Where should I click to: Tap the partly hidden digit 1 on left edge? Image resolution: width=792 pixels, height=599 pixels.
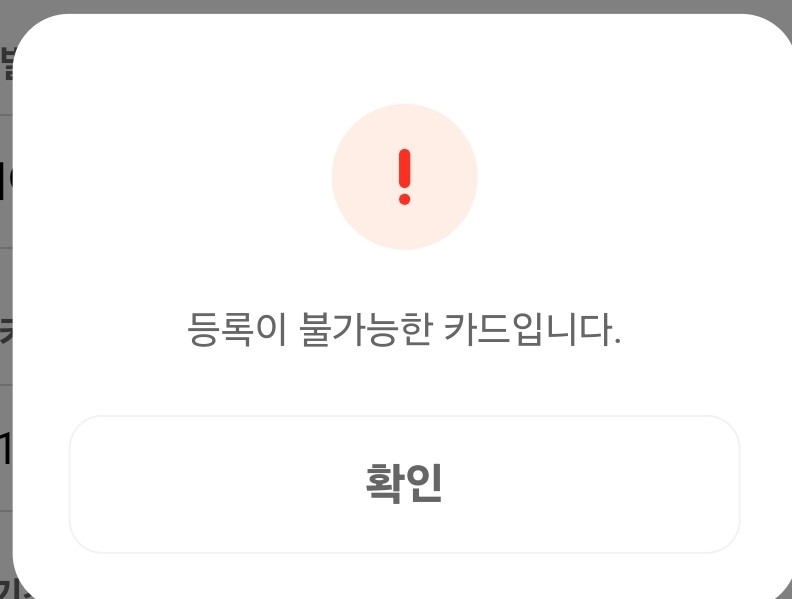point(5,448)
